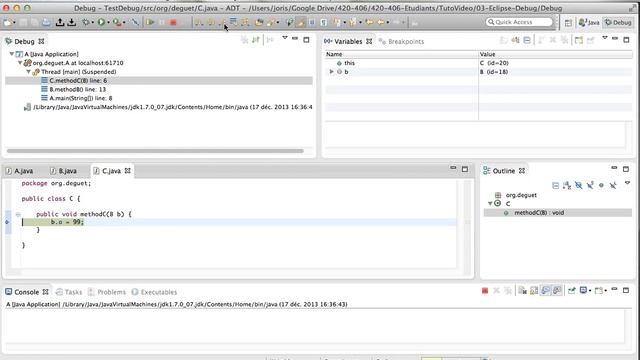Viewport: 640px width, 360px height.
Task: Open the Breakpoints tab
Action: pos(401,42)
